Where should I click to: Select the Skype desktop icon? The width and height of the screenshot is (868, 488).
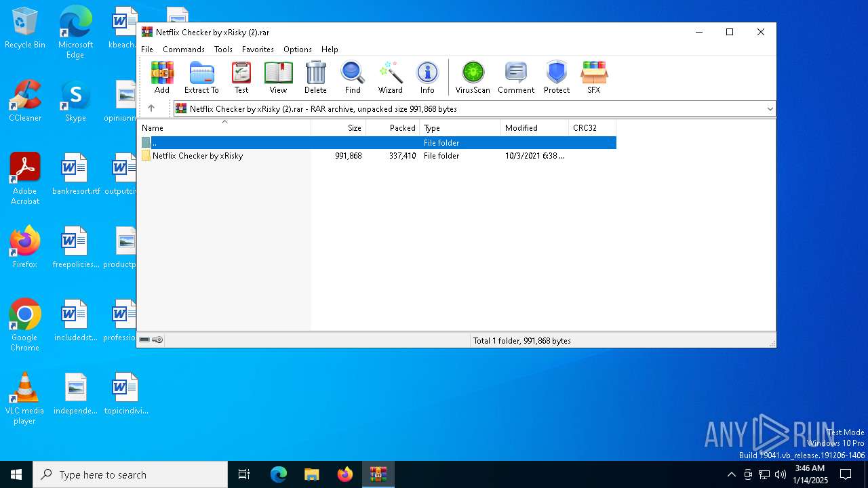[75, 102]
